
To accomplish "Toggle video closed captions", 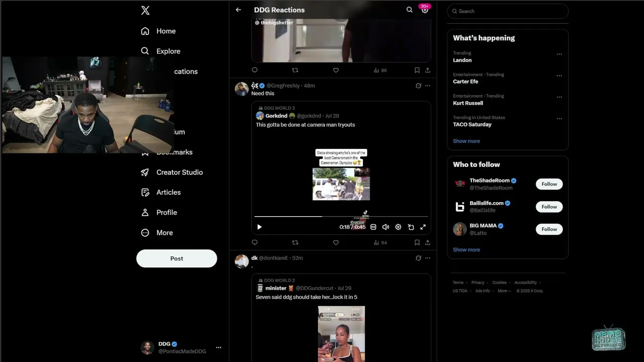I will (x=373, y=227).
